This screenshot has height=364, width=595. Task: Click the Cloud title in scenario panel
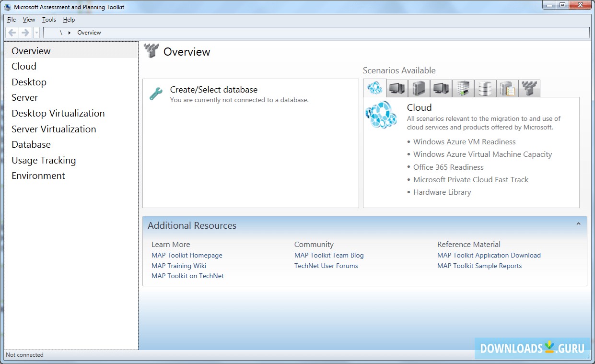pyautogui.click(x=420, y=107)
